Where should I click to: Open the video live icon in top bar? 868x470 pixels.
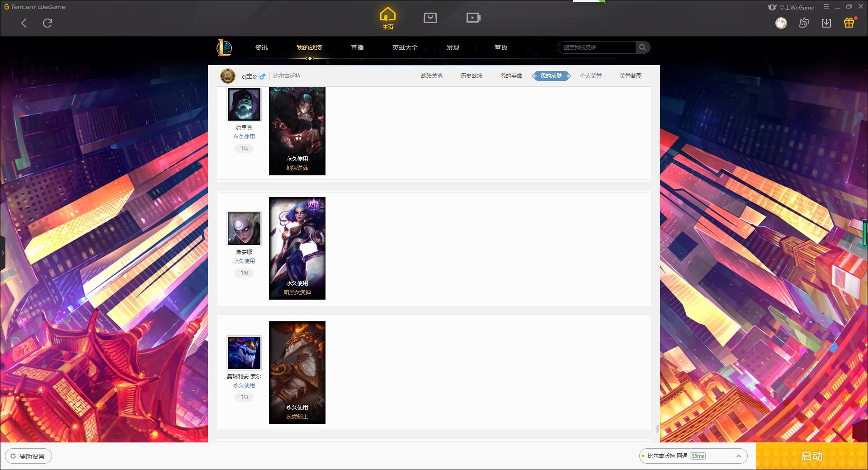click(473, 18)
